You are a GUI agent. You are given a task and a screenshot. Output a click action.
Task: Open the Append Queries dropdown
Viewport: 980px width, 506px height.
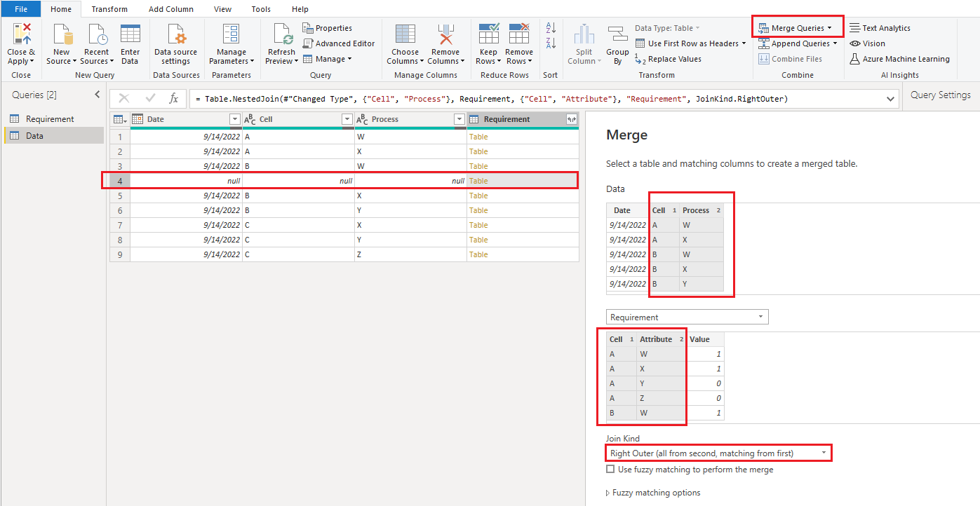coord(835,43)
